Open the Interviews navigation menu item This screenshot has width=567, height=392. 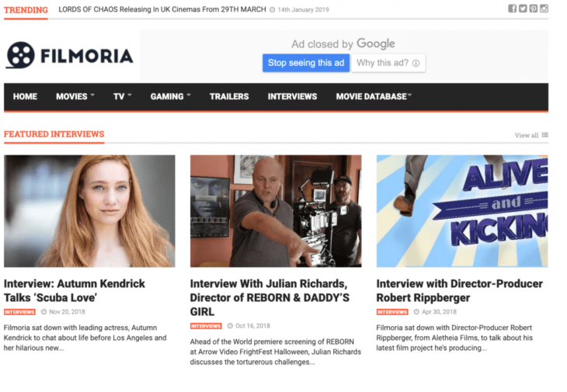(x=292, y=96)
